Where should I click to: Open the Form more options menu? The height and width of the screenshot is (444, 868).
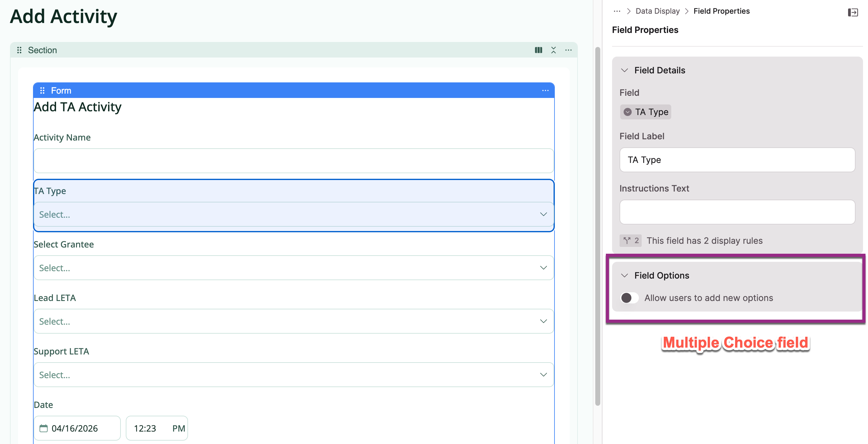point(545,90)
